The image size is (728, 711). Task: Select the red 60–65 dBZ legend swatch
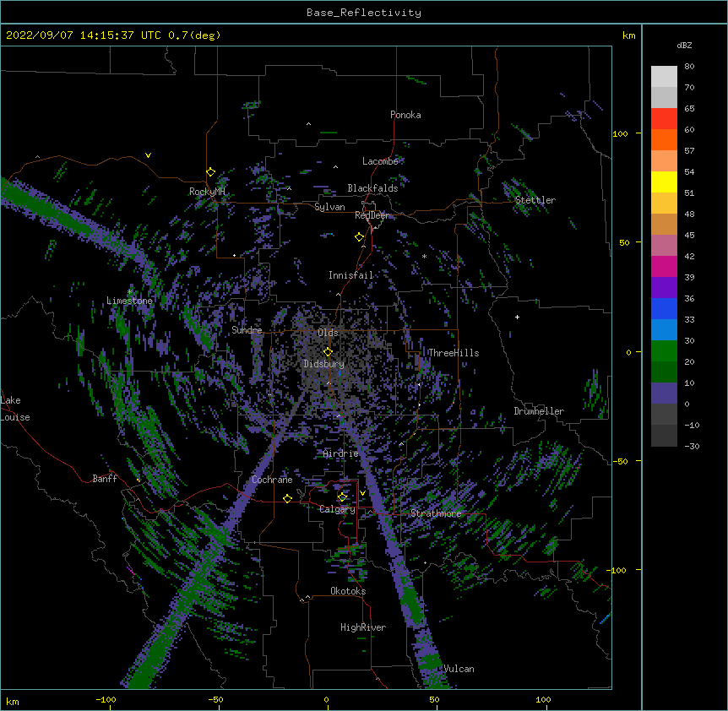click(664, 119)
